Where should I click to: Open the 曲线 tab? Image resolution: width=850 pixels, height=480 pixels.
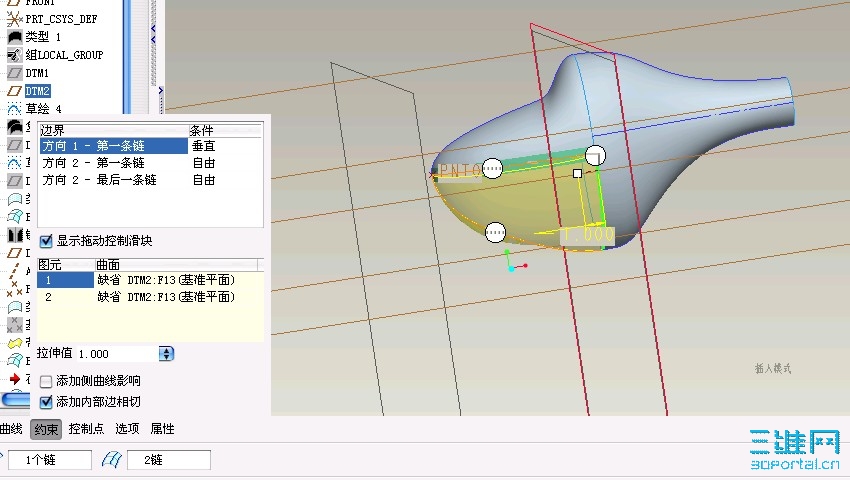[11, 429]
